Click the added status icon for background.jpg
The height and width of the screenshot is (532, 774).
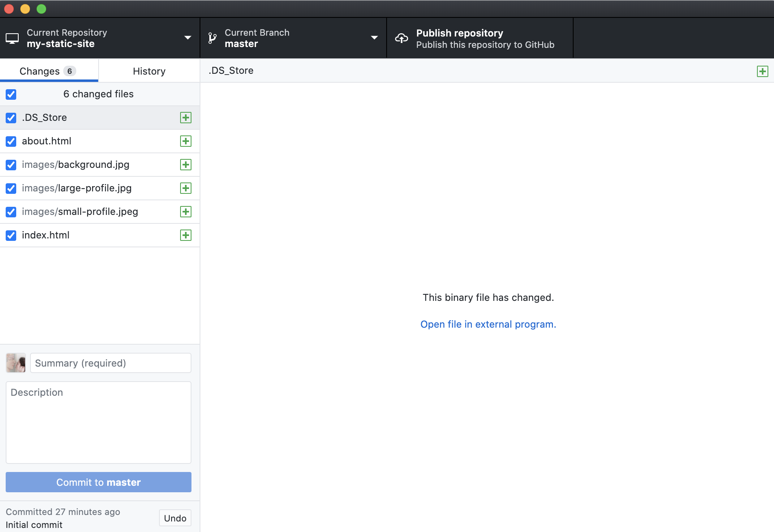(185, 165)
